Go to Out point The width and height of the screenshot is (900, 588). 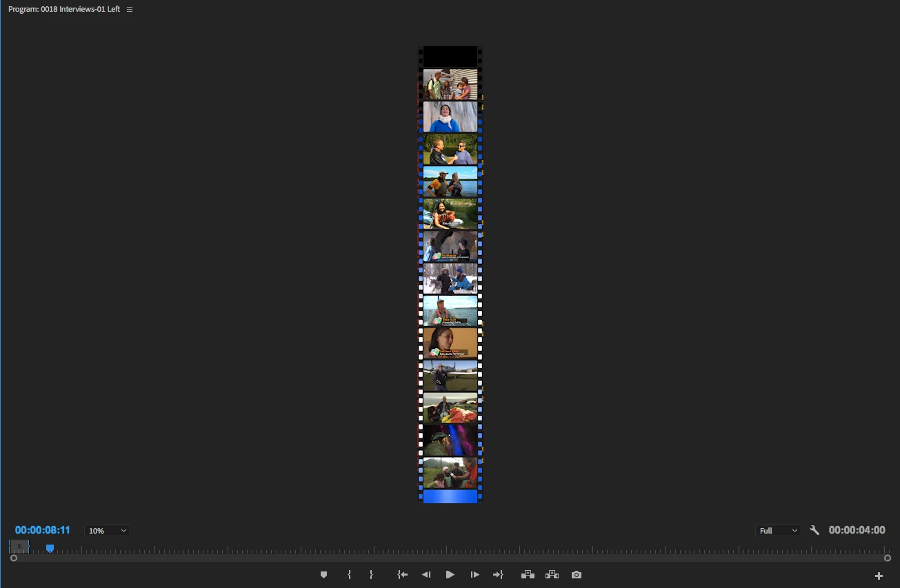coord(498,575)
